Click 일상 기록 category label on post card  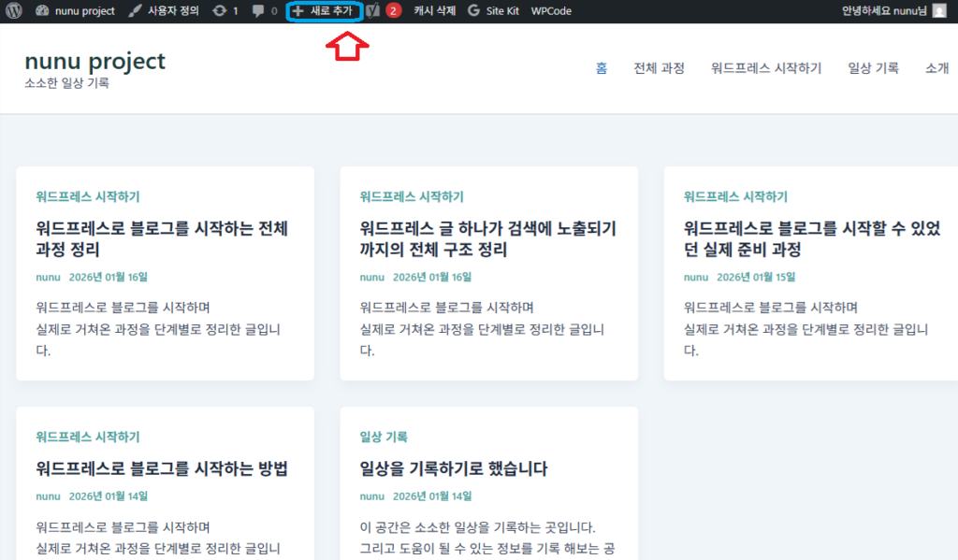pos(384,437)
